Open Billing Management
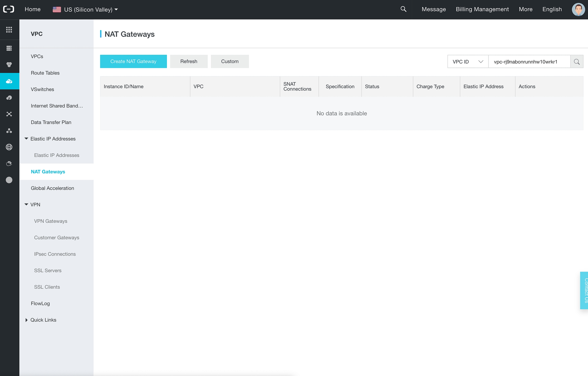Image resolution: width=588 pixels, height=376 pixels. (x=482, y=9)
